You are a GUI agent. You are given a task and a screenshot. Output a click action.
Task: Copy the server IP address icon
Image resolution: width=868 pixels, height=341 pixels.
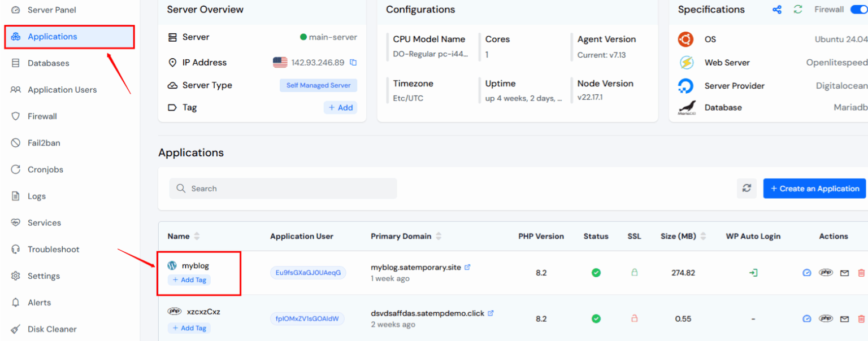pyautogui.click(x=353, y=63)
